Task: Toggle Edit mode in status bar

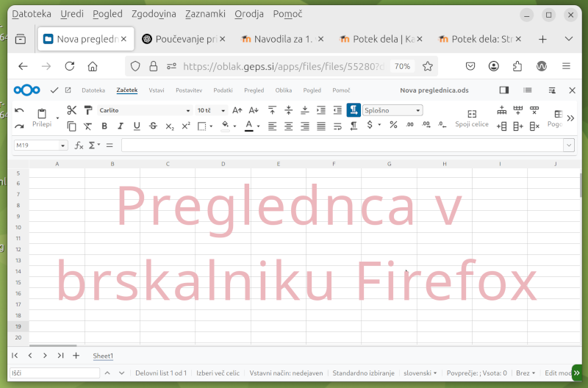Action: (x=558, y=373)
